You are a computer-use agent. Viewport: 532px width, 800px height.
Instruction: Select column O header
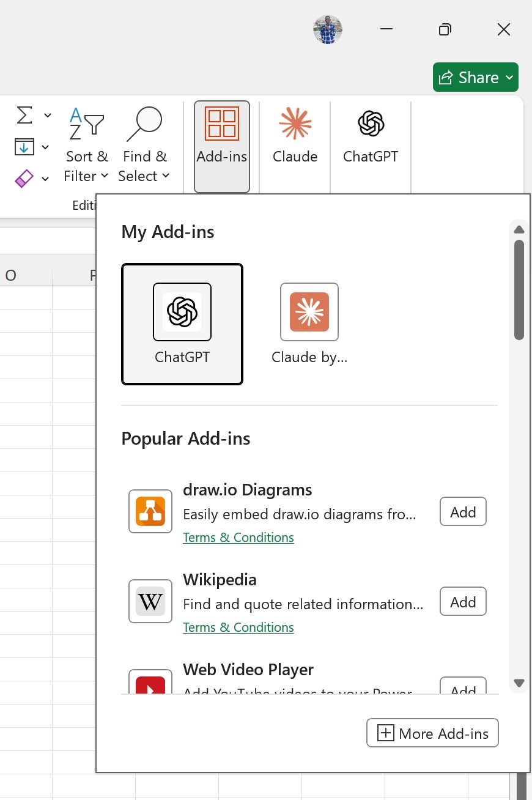coord(11,275)
